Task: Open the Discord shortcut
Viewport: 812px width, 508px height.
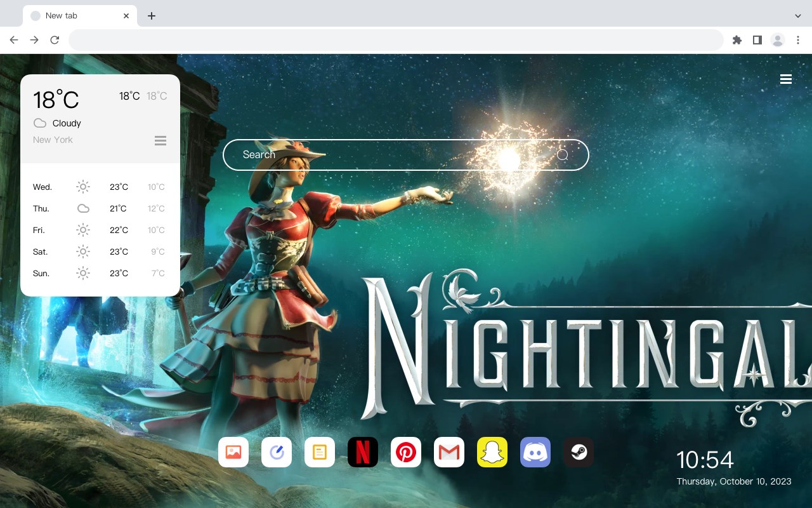Action: click(x=535, y=452)
